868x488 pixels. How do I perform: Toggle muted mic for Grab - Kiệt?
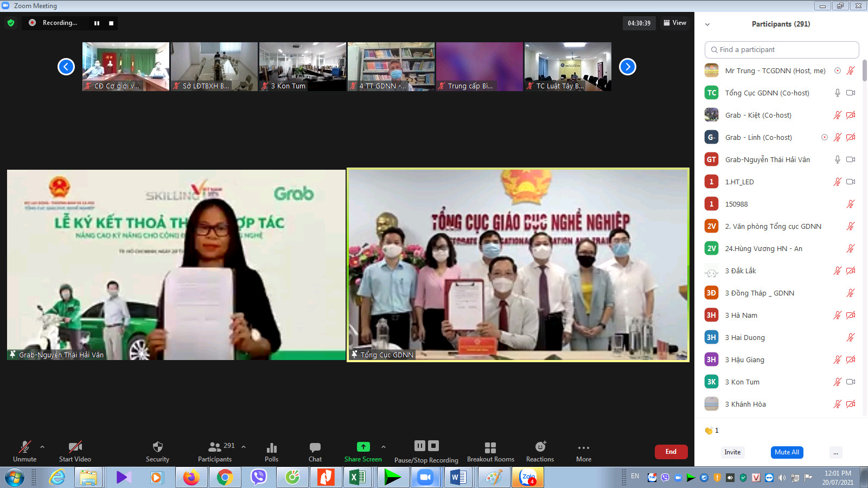coord(838,115)
